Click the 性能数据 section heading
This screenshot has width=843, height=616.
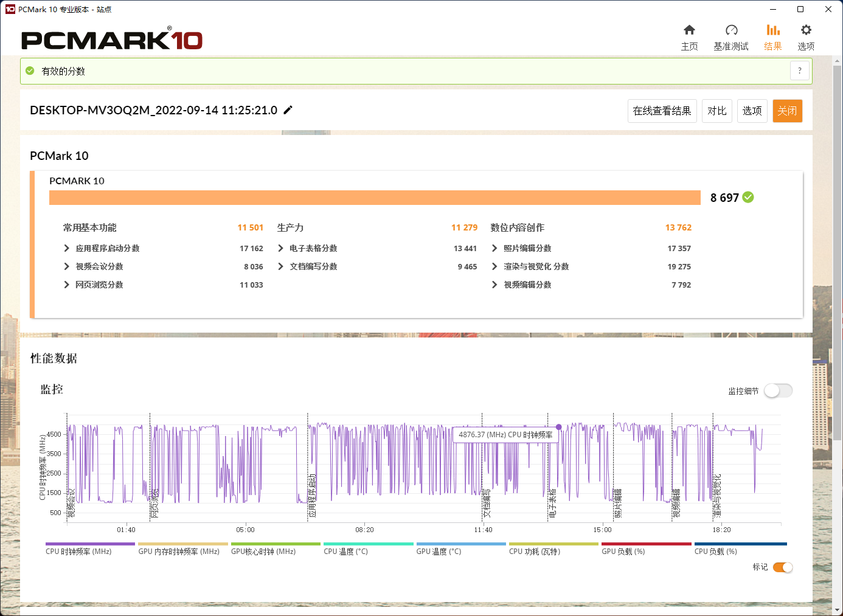(x=54, y=358)
